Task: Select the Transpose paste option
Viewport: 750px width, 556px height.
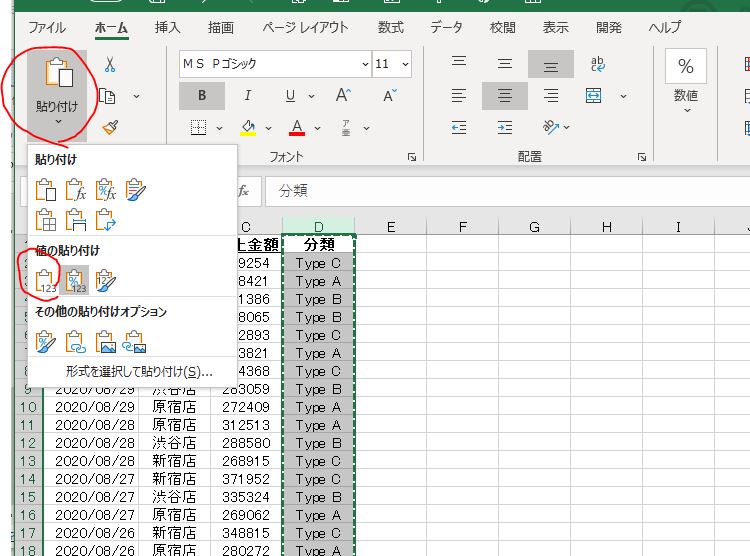Action: click(106, 218)
